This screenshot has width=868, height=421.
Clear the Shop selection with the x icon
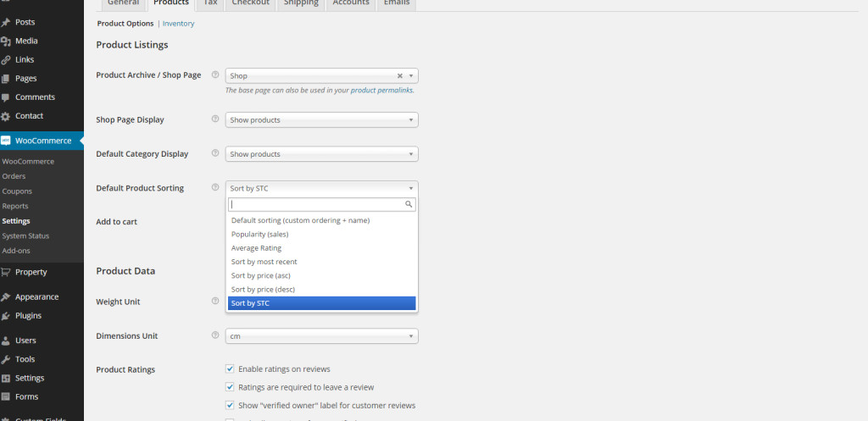(400, 75)
